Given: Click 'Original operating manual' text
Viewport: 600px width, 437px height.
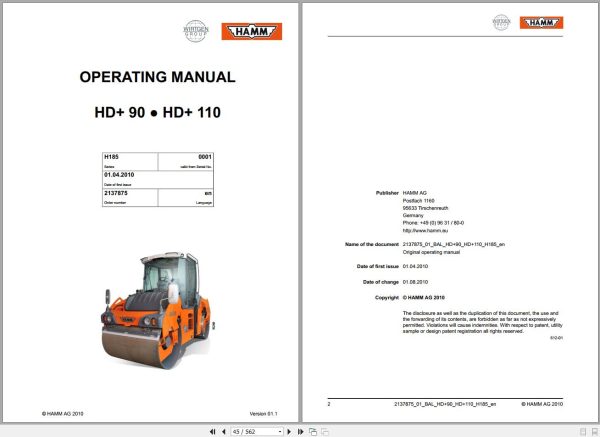Looking at the screenshot, I should pyautogui.click(x=431, y=252).
